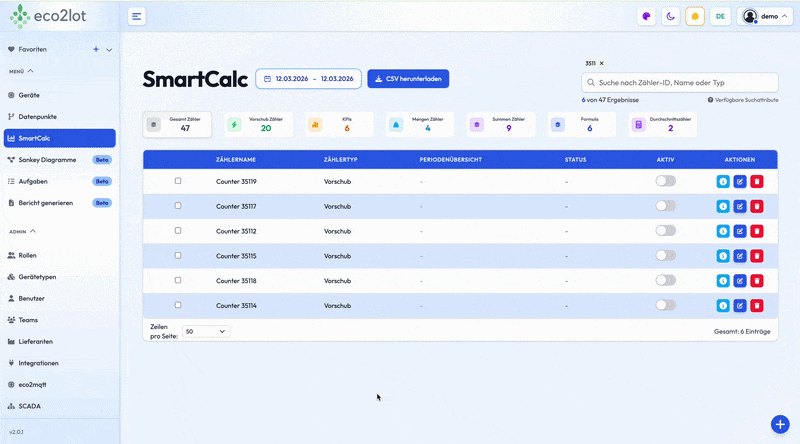Show info for Counter 35117

click(x=723, y=206)
